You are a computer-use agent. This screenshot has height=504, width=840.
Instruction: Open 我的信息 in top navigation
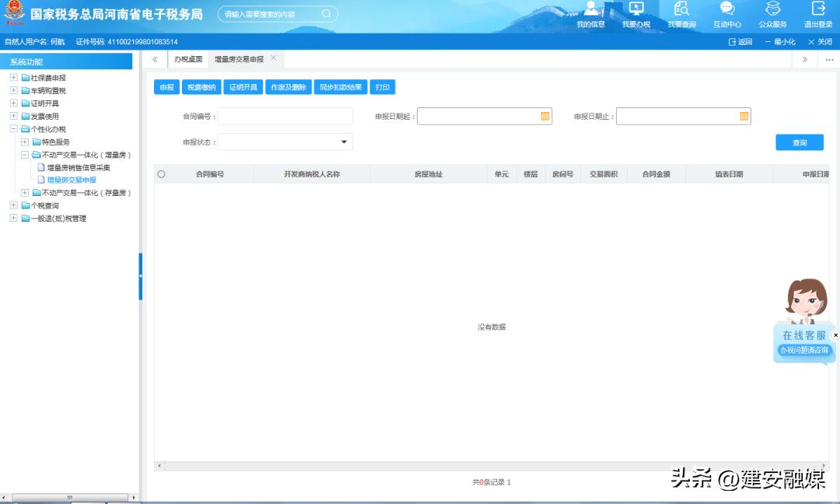tap(590, 16)
